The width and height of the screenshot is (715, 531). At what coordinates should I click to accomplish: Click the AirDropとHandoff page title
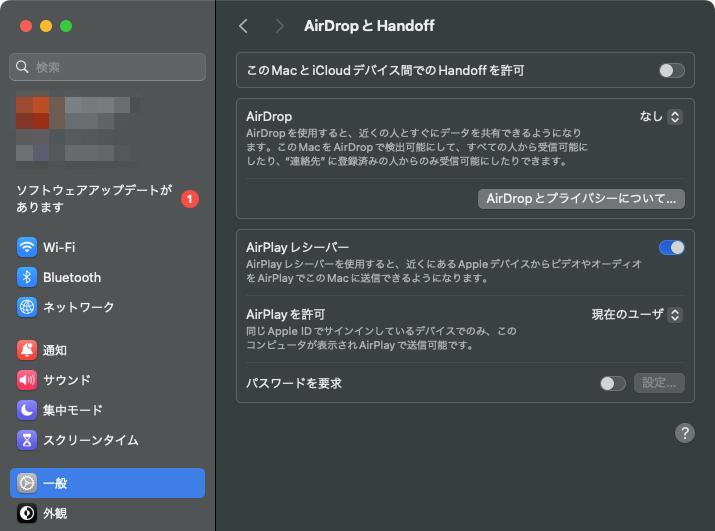pyautogui.click(x=369, y=26)
